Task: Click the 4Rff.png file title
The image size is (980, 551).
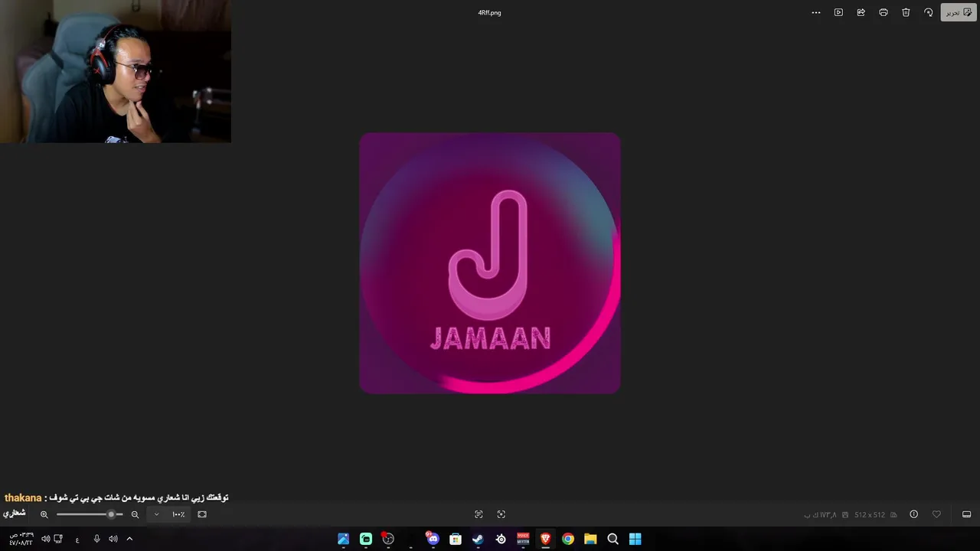Action: (x=490, y=12)
